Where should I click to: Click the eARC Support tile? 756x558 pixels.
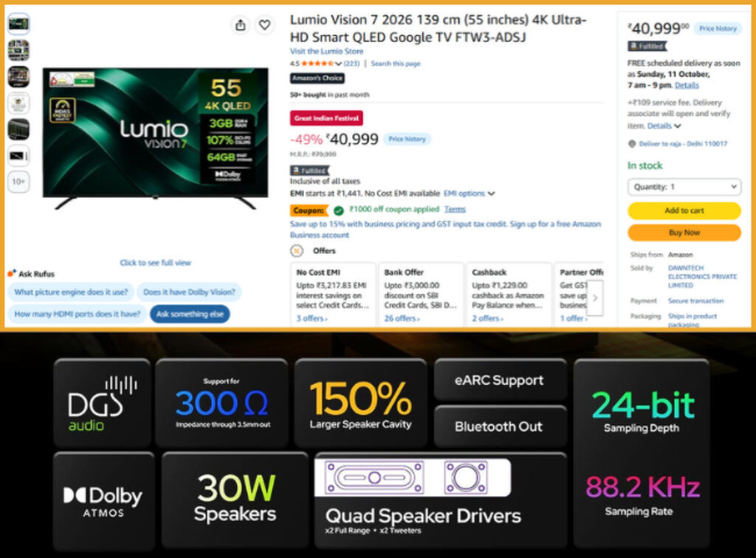coord(500,381)
